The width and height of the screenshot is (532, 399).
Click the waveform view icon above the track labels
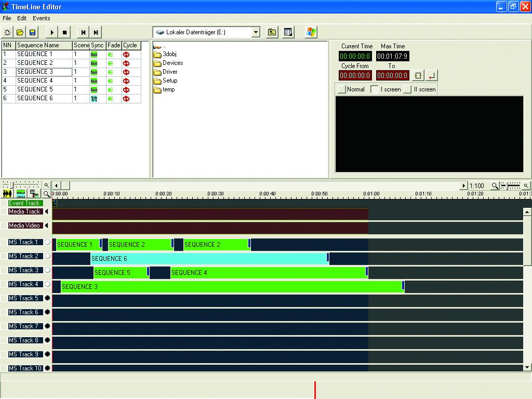7,194
